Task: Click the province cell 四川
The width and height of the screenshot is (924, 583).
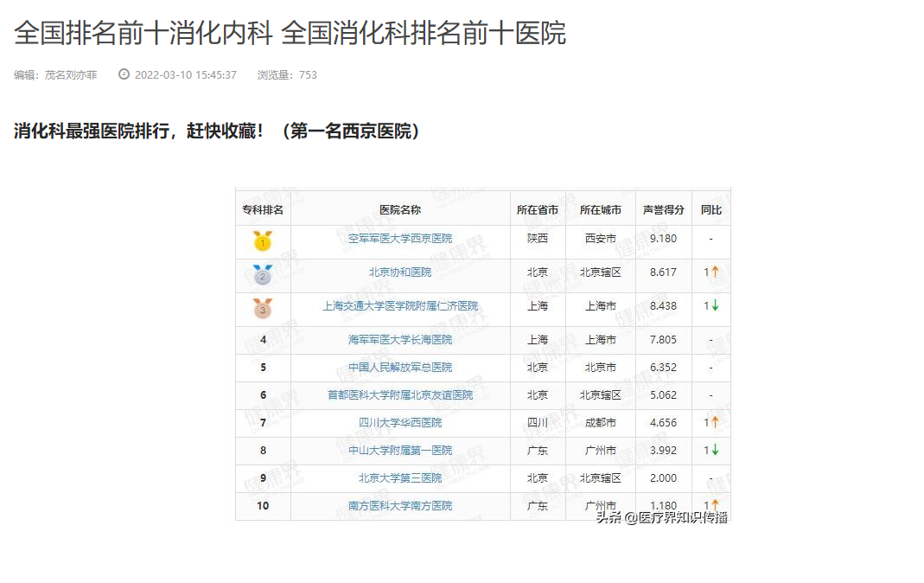Action: coord(538,423)
